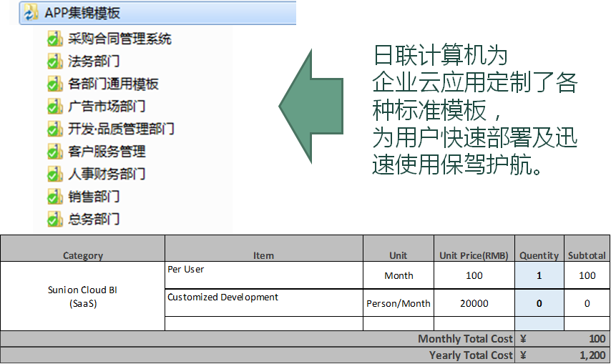The width and height of the screenshot is (611, 364).
Task: Click the 总务部门 folder icon
Action: [55, 219]
